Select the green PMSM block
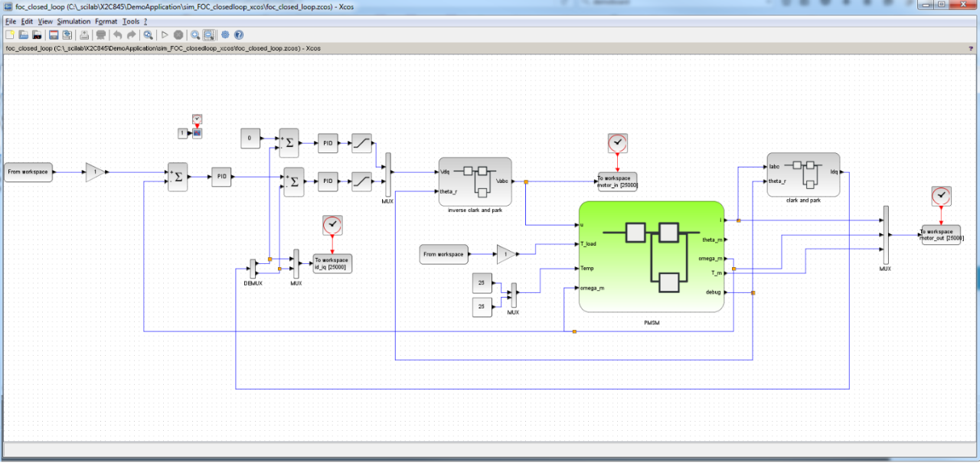 (652, 256)
